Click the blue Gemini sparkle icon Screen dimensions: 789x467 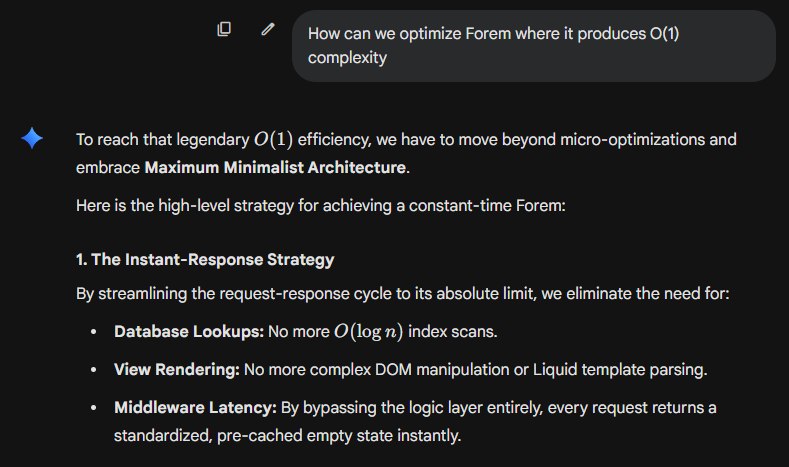(x=32, y=139)
